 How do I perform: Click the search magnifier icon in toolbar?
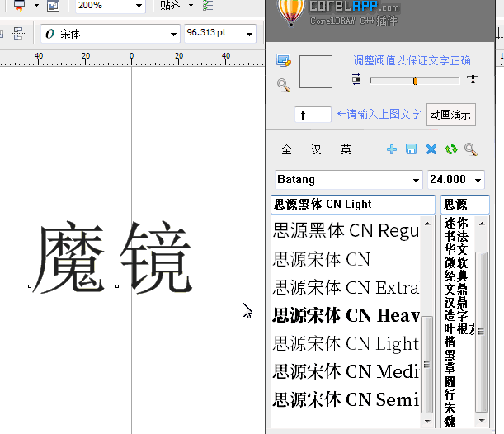coord(471,149)
